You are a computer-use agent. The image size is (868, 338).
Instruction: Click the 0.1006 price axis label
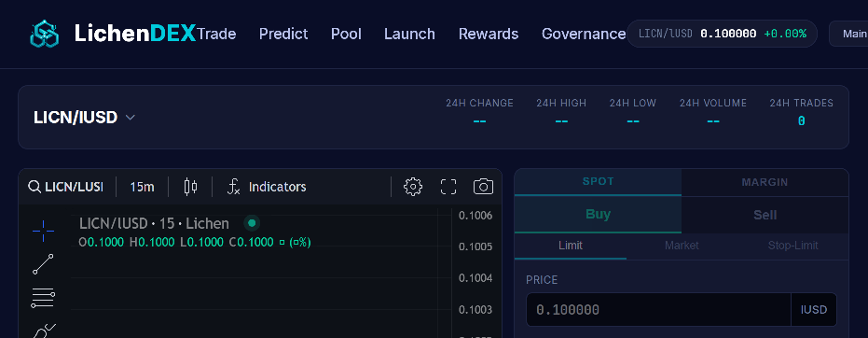[475, 215]
